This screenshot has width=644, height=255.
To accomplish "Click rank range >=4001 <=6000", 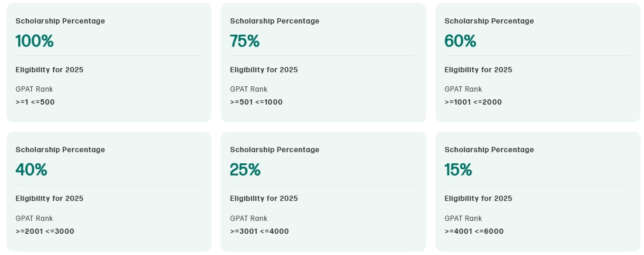I will [x=474, y=231].
